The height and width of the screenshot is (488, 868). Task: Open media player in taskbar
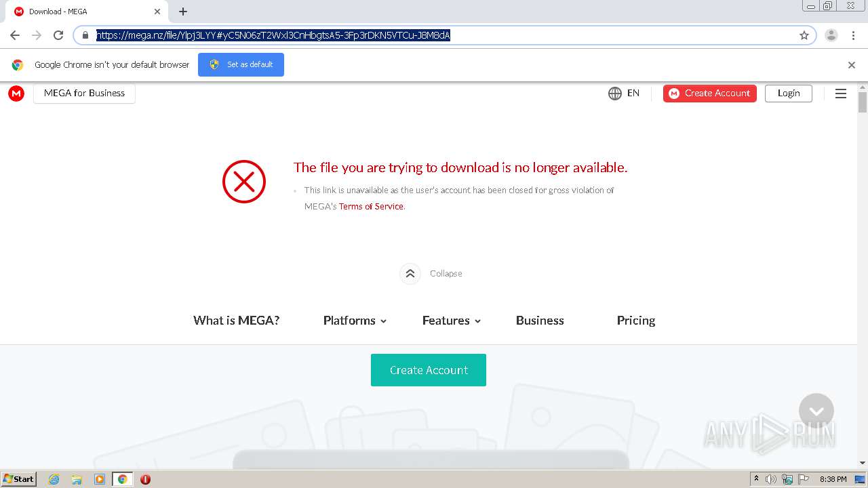point(100,479)
